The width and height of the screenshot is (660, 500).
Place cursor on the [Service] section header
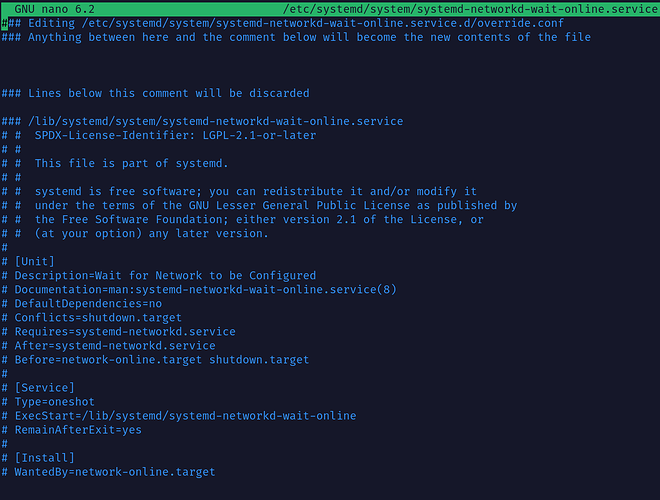click(44, 387)
